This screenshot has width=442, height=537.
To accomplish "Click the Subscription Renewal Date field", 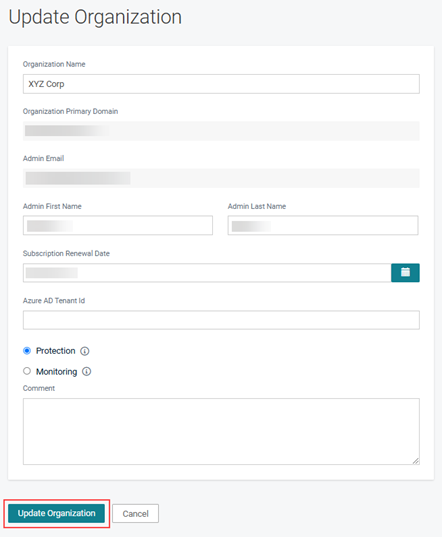I will click(x=207, y=273).
